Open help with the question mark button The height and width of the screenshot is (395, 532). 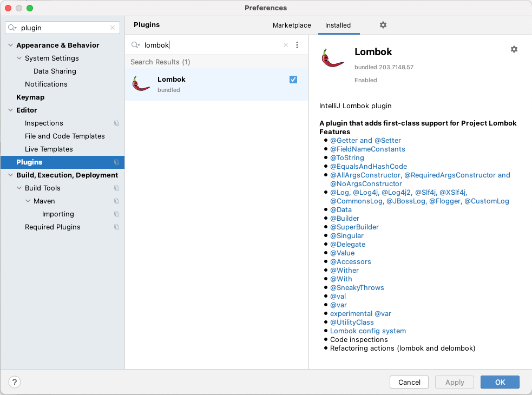point(15,382)
